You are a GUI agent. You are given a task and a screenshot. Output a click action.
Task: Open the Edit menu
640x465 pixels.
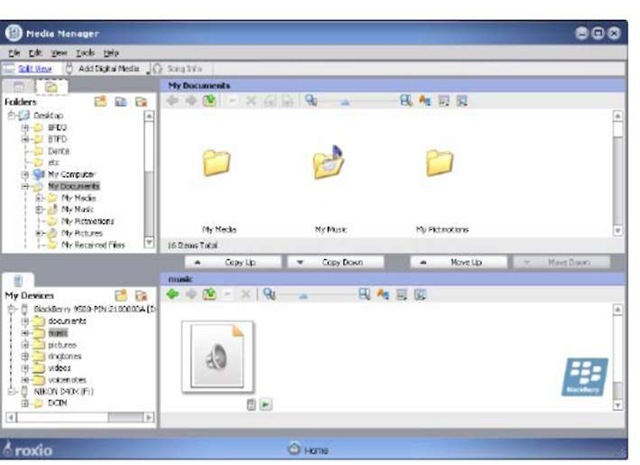(35, 53)
